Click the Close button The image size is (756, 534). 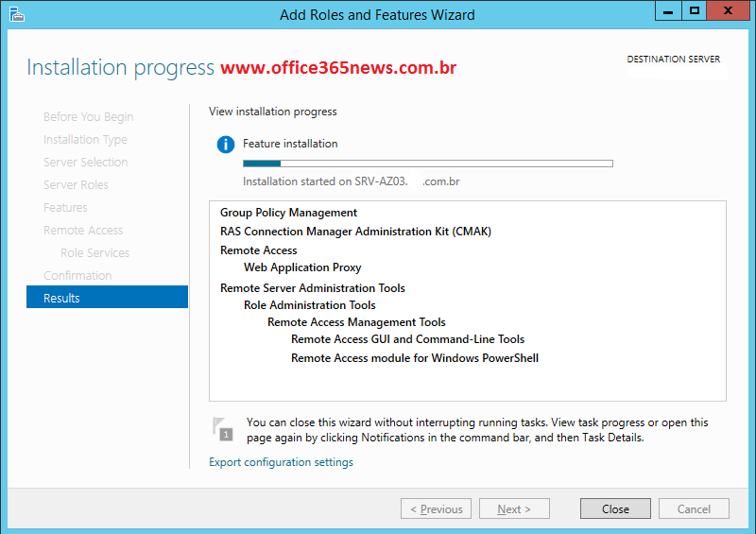(615, 508)
